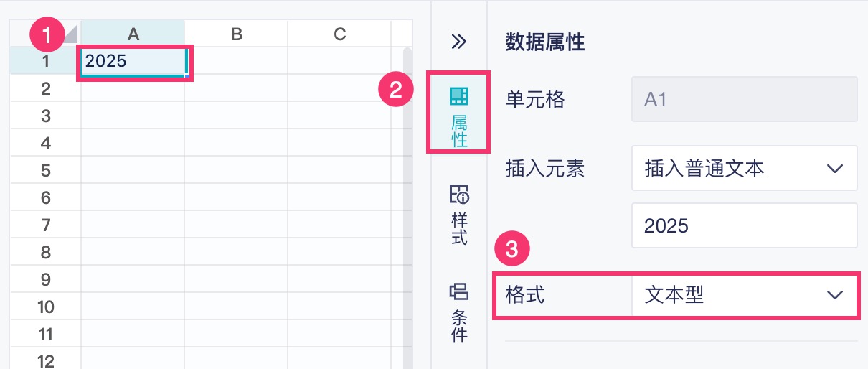868x369 pixels.
Task: Click the 2025 text value field
Action: pos(744,226)
